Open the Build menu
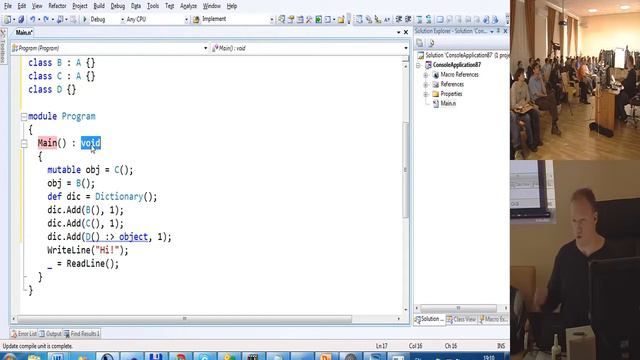This screenshot has width=640, height=360. tap(99, 6)
